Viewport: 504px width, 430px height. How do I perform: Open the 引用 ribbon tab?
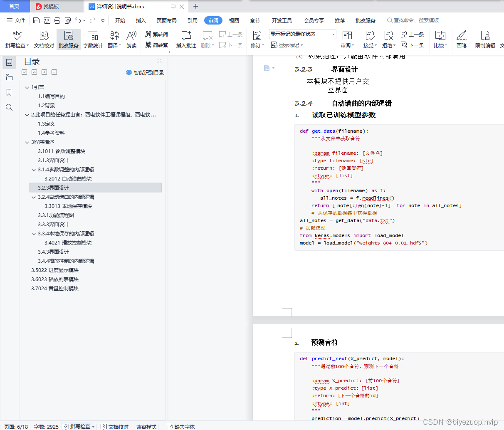(x=192, y=20)
